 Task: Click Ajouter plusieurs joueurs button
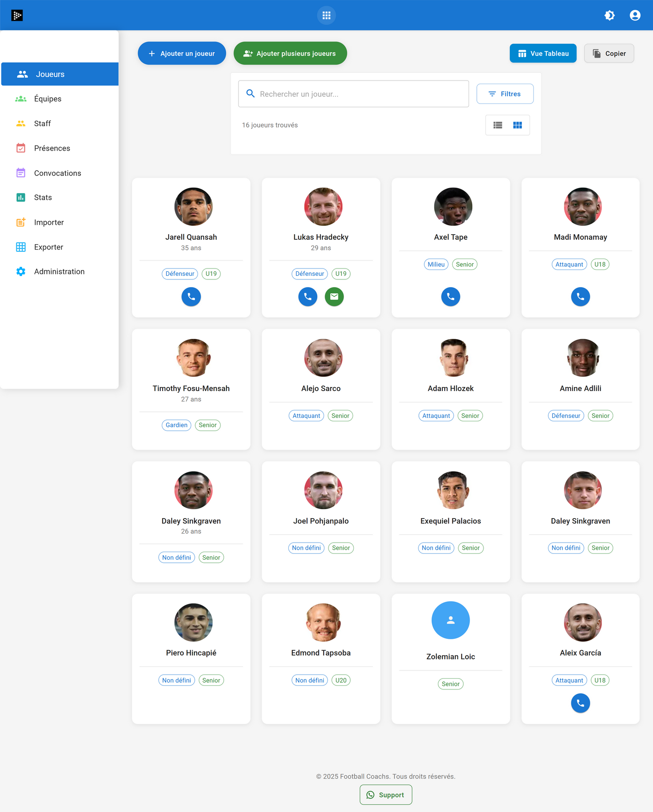[290, 53]
